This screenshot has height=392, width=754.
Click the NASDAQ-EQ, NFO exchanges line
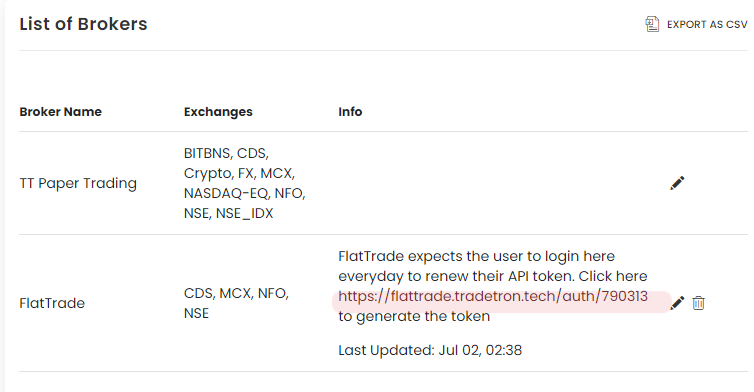click(244, 193)
